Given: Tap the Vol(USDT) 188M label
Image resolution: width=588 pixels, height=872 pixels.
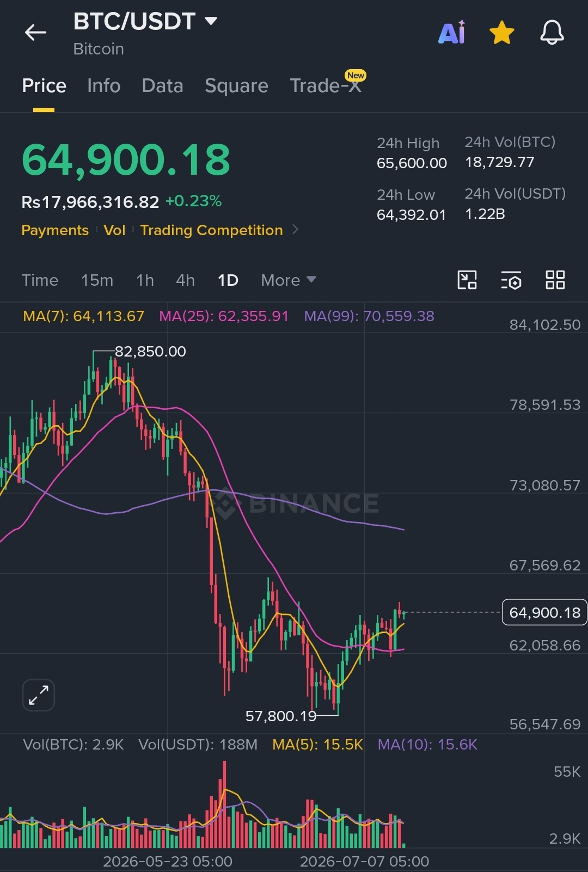Looking at the screenshot, I should pyautogui.click(x=198, y=744).
